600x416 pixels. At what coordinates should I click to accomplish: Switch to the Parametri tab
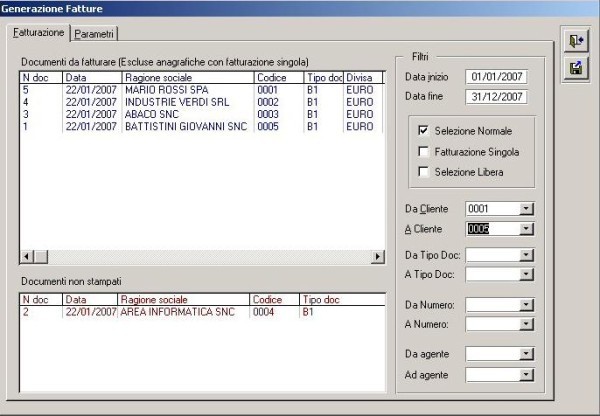coord(94,34)
